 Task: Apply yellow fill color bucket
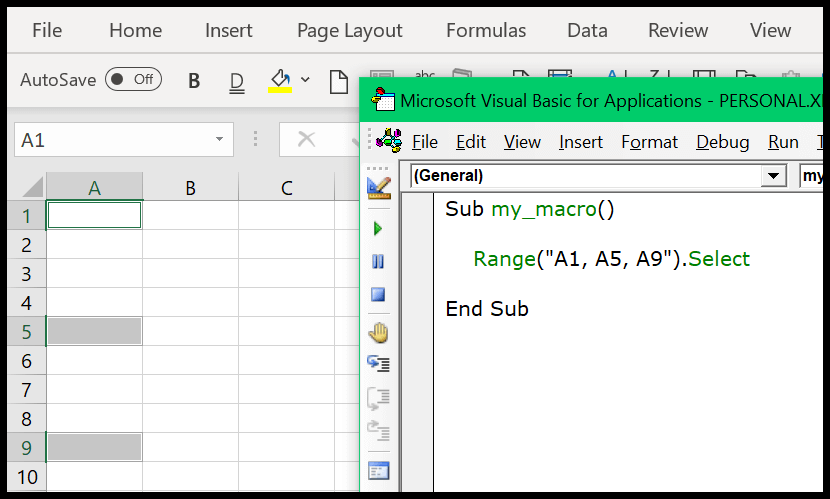279,81
